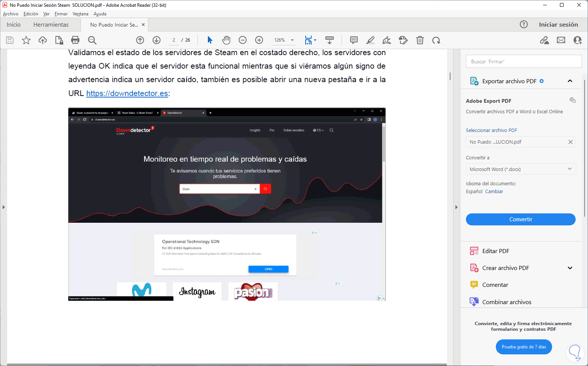Convert file to PDF page icon

(x=59, y=40)
